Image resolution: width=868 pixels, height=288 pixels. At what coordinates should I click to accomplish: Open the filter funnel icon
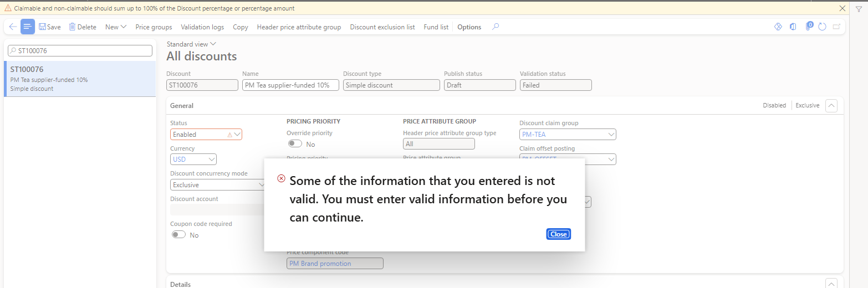(x=859, y=9)
